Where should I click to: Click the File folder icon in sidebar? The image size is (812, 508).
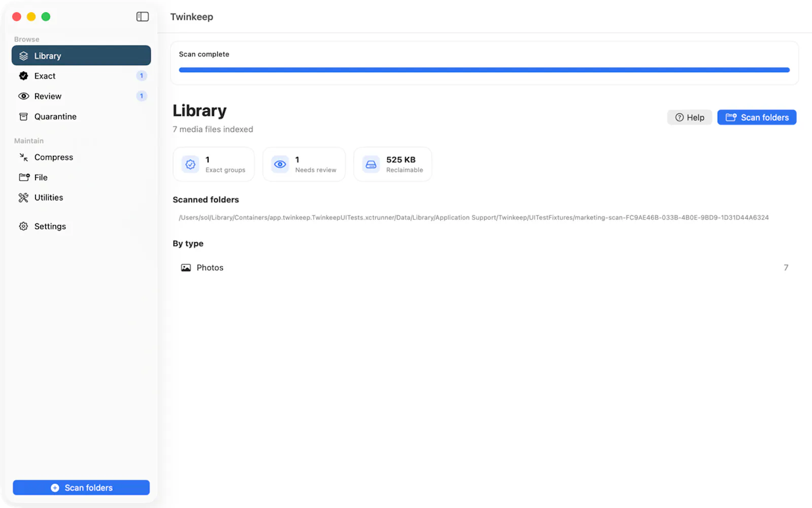24,177
